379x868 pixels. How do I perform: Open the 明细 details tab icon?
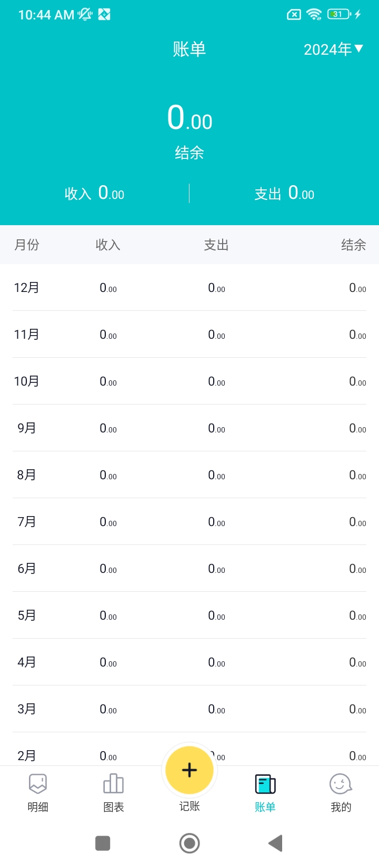[38, 784]
